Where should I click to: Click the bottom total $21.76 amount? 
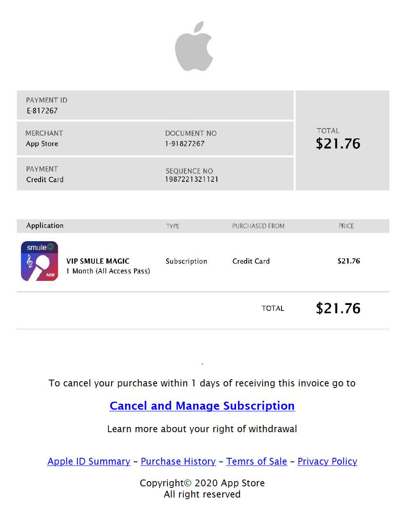point(338,308)
